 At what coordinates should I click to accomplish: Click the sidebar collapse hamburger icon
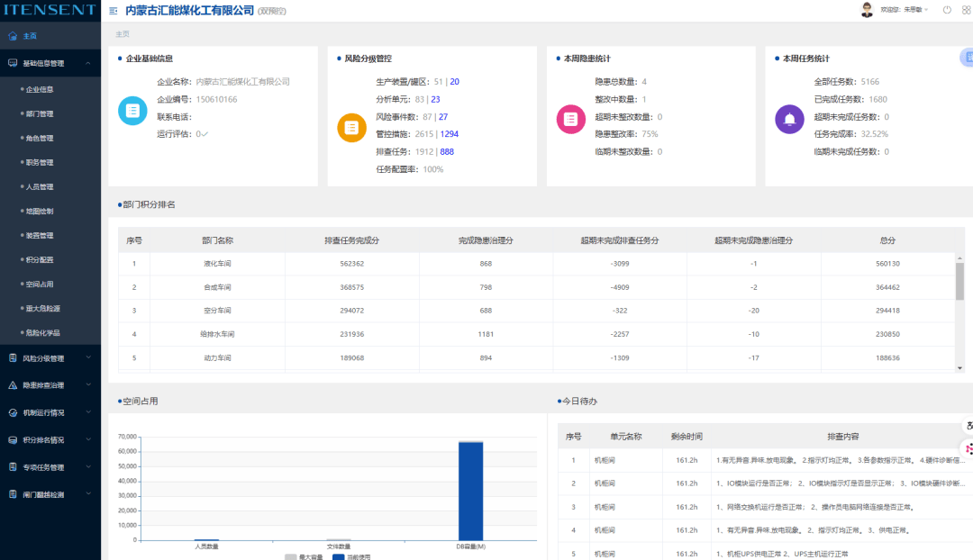[x=113, y=11]
